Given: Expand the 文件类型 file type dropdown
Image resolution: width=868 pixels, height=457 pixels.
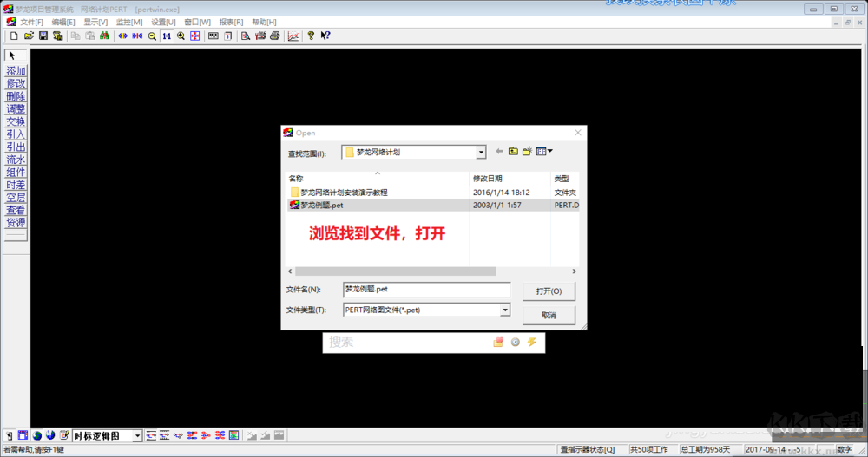Looking at the screenshot, I should (x=505, y=310).
